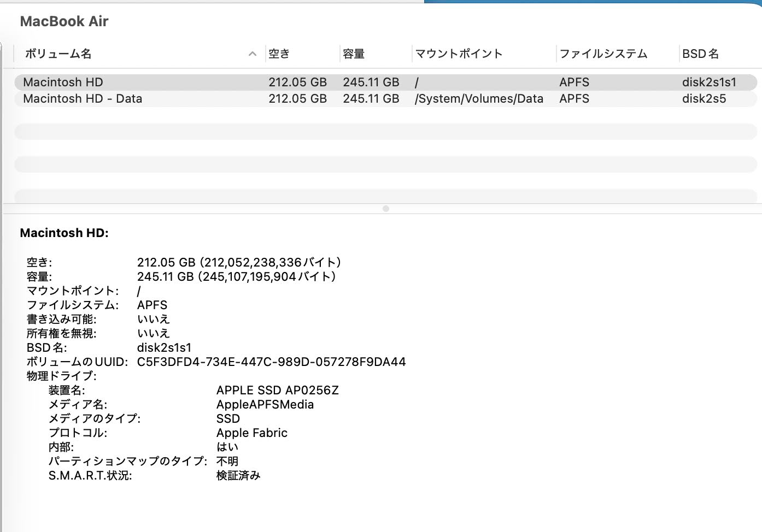Viewport: 762px width, 532px height.
Task: Click the MacBook Air title
Action: pyautogui.click(x=64, y=21)
